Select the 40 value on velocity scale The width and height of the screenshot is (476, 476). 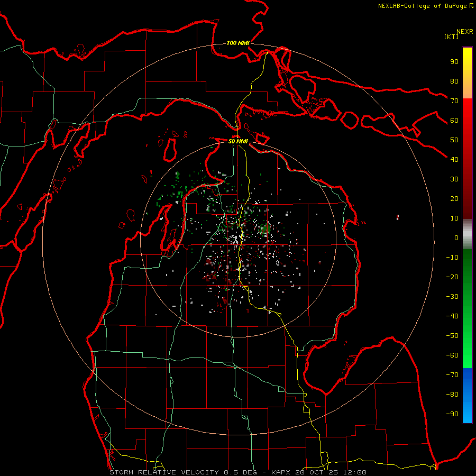point(454,160)
